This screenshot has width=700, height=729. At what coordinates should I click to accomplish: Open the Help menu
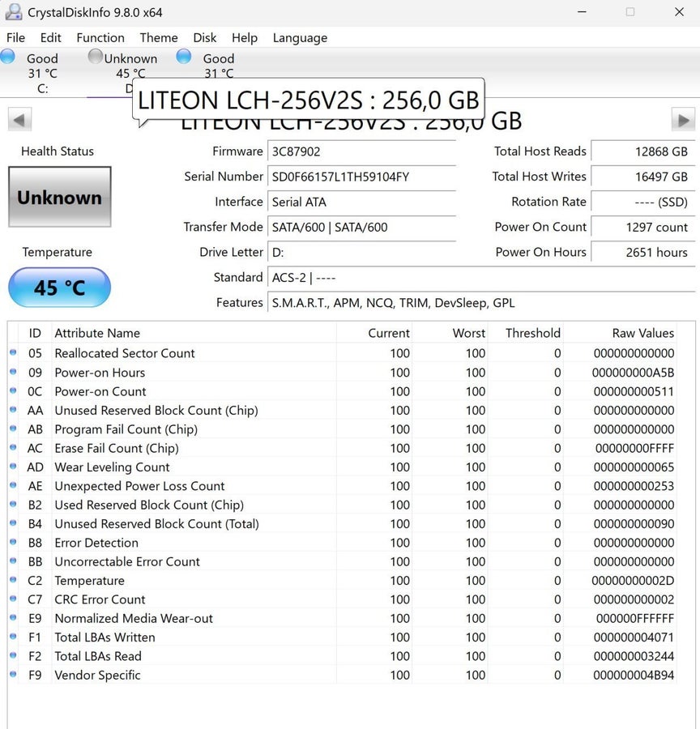tap(245, 37)
